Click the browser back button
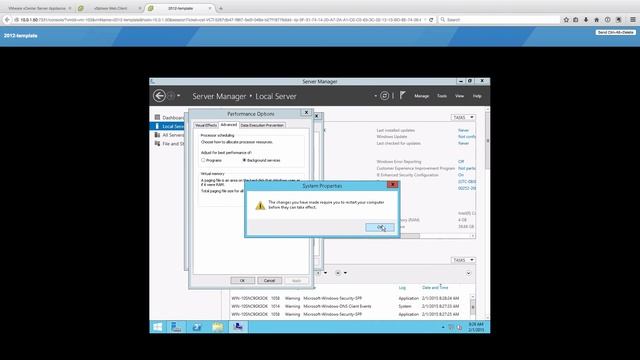This screenshot has height=360, width=640. tap(7, 20)
